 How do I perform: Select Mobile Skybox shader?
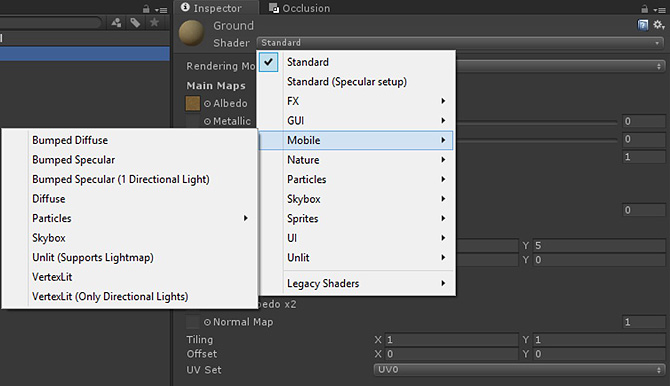[x=130, y=238]
